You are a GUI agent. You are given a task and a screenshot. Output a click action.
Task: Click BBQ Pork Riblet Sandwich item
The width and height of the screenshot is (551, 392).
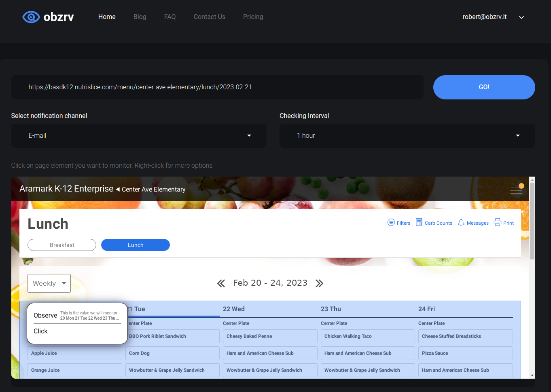pos(172,336)
